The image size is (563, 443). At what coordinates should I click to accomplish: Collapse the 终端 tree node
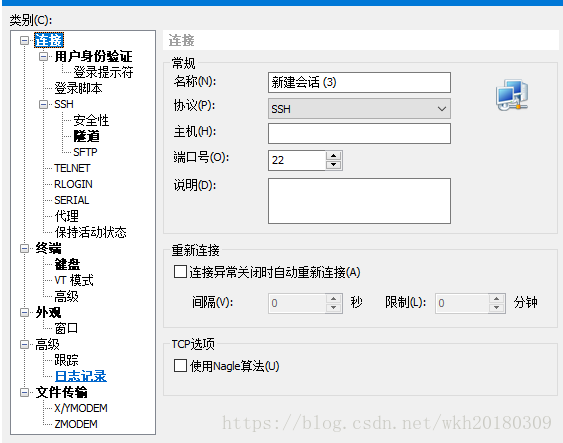[x=24, y=248]
